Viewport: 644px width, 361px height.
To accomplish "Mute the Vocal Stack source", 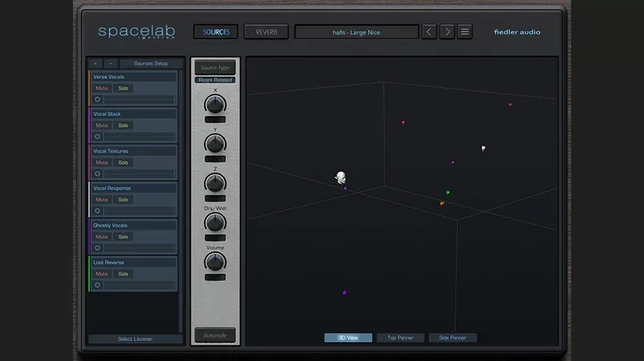I will pyautogui.click(x=102, y=125).
